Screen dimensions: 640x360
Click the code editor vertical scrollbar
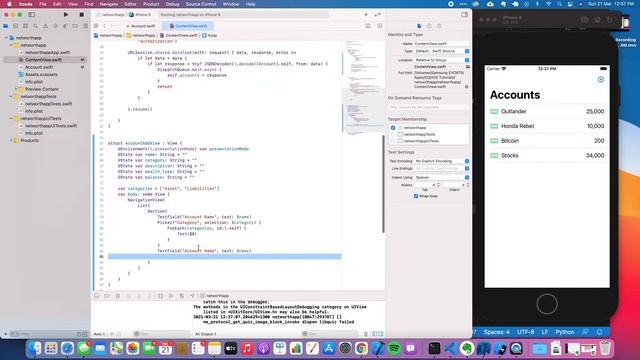click(383, 184)
